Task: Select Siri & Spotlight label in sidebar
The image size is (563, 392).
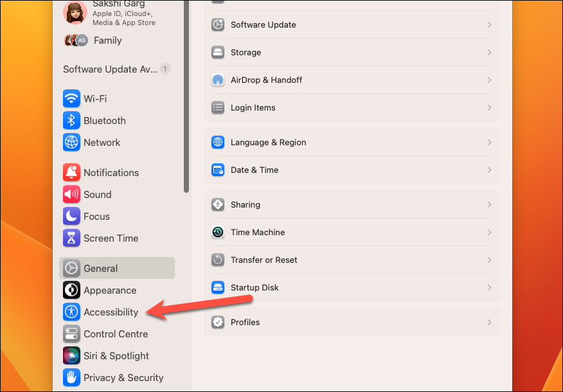Action: click(116, 356)
